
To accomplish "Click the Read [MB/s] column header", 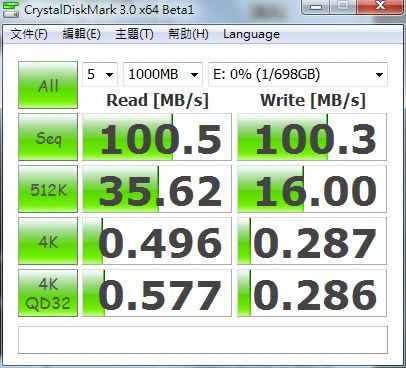I will click(x=157, y=100).
